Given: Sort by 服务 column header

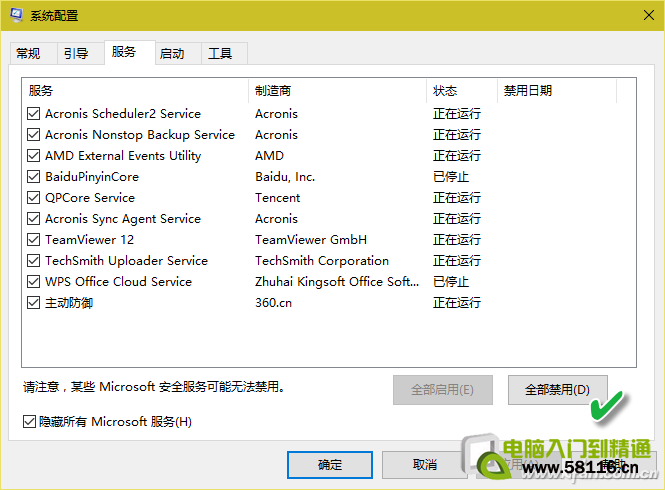Looking at the screenshot, I should (x=135, y=90).
